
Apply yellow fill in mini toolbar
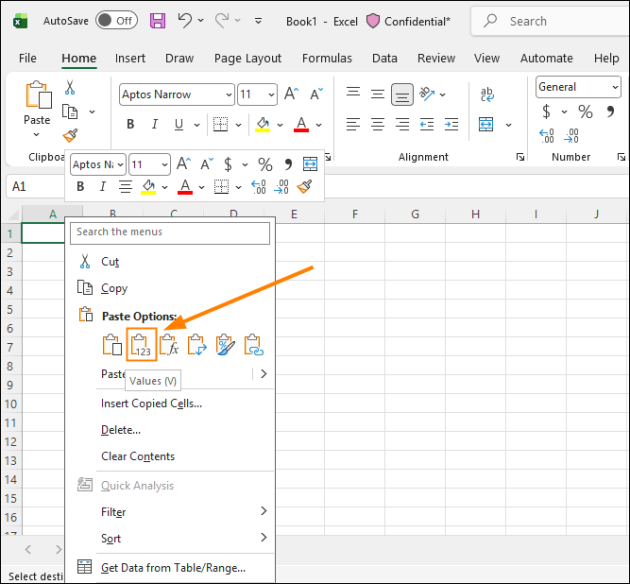(x=148, y=186)
